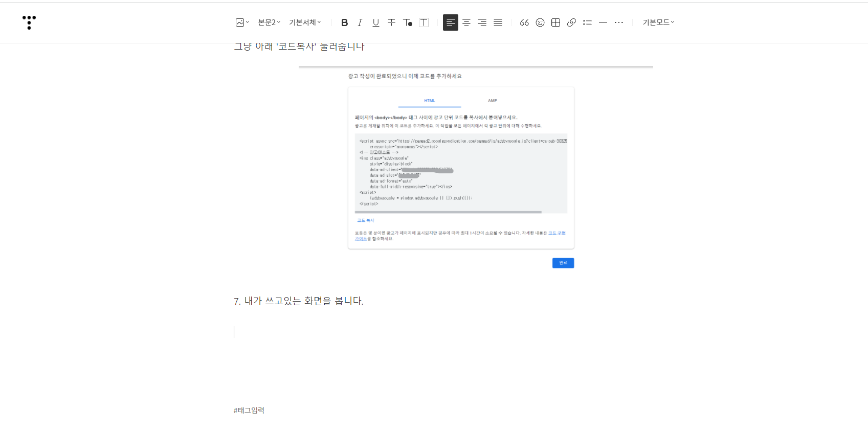Open the 기본모드 editor mode dropdown
The width and height of the screenshot is (868, 432).
[x=658, y=22]
